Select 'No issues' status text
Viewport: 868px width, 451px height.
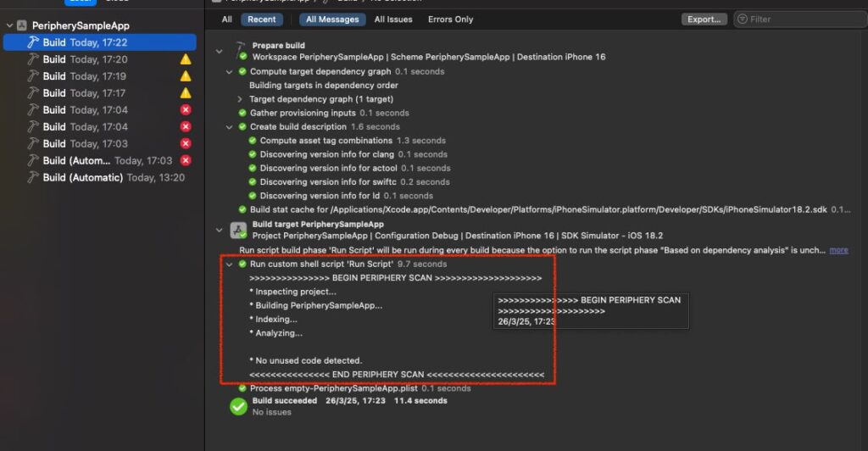(x=272, y=412)
